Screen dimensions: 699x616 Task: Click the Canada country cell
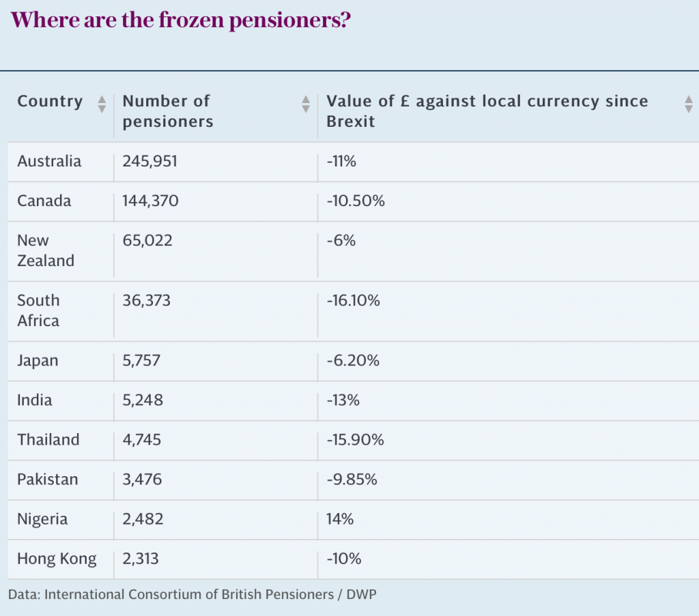pyautogui.click(x=44, y=201)
